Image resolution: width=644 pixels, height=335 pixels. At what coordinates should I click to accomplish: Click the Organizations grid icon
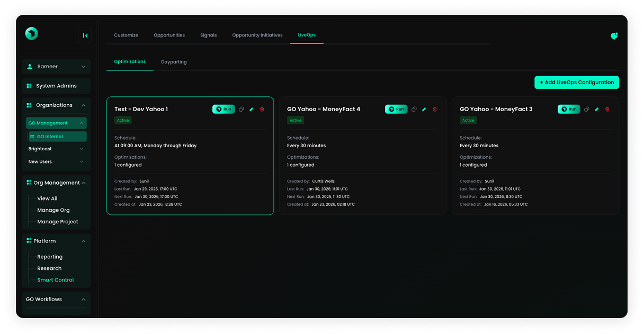(29, 105)
